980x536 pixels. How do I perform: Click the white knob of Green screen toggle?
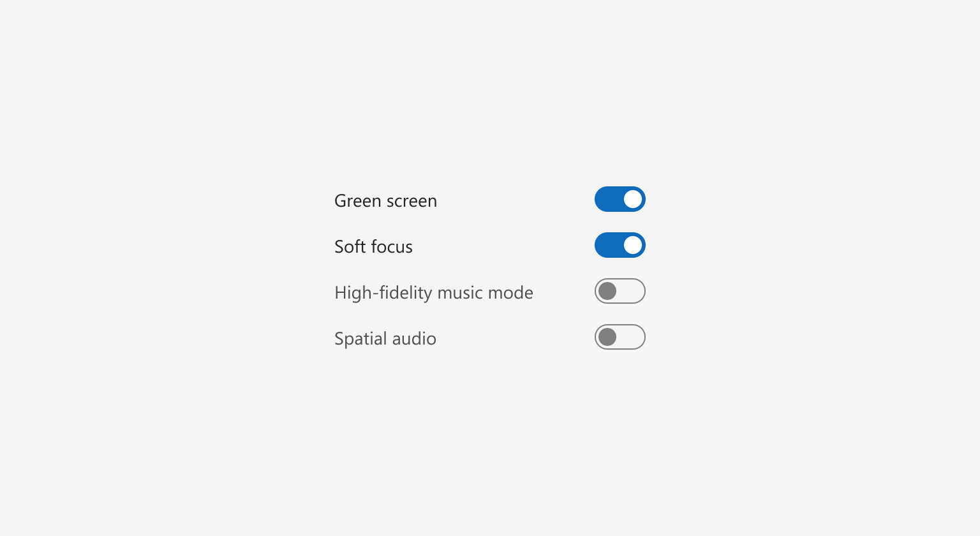[x=633, y=199]
